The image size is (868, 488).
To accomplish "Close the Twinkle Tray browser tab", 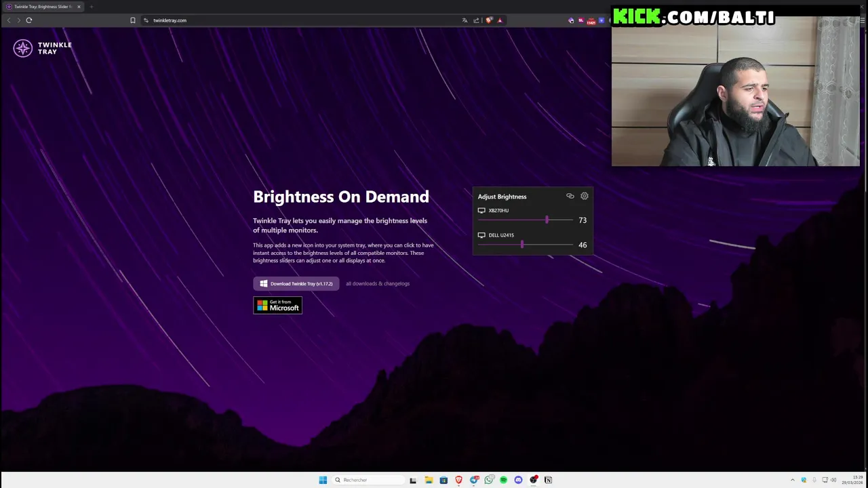I will point(79,7).
